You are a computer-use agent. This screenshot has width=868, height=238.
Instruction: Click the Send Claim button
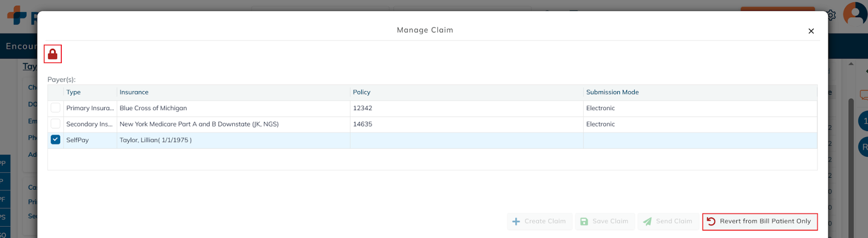point(668,221)
